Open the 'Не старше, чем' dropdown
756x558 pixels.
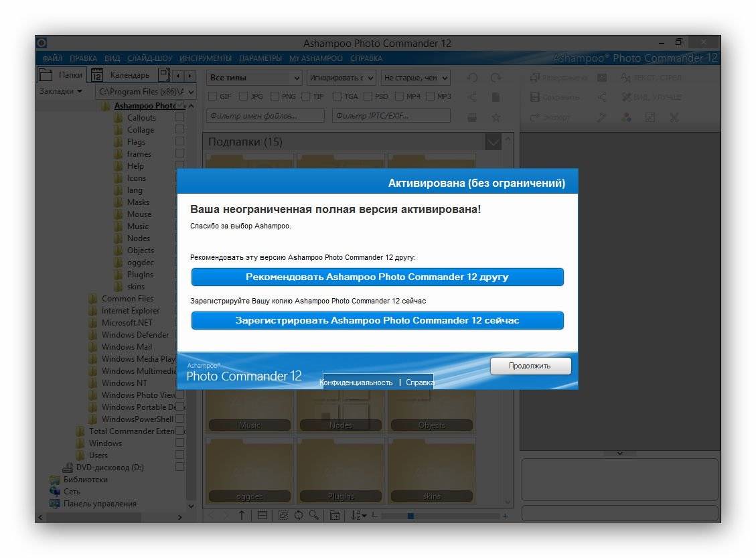pyautogui.click(x=416, y=78)
